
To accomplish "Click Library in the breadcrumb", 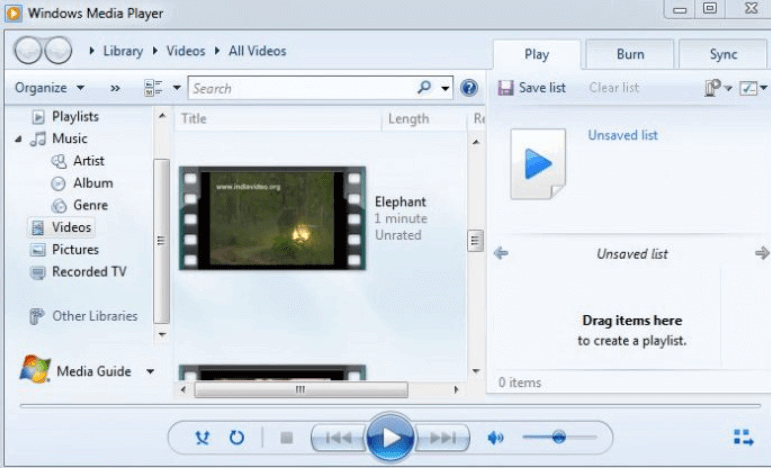I will point(123,51).
